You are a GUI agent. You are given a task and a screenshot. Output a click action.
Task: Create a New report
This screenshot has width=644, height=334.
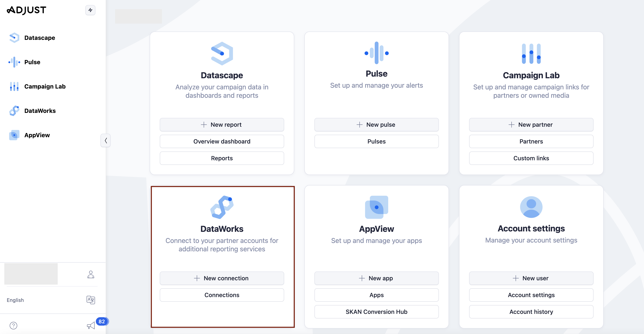[x=222, y=125]
